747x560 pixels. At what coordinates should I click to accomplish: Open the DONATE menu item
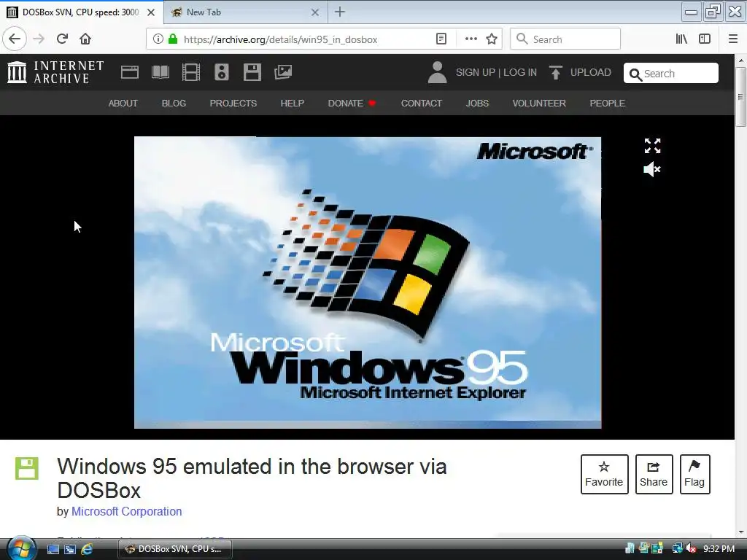click(352, 104)
